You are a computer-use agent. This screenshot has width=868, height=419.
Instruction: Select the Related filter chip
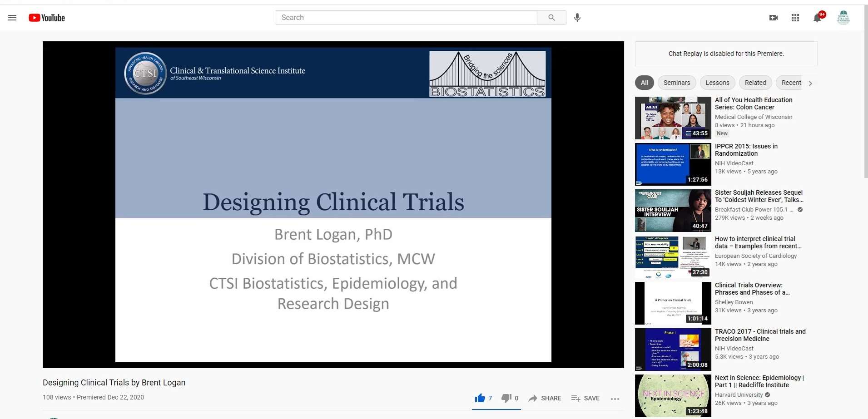point(755,83)
